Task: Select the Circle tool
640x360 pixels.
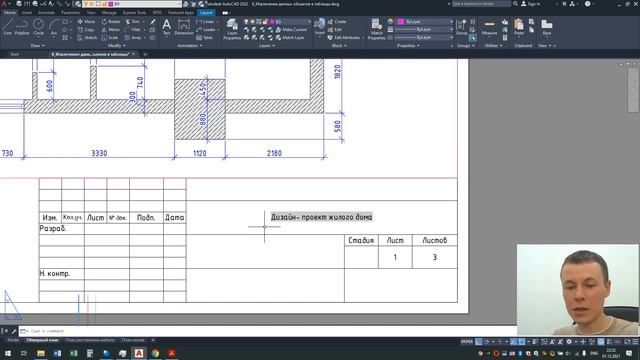Action: 38,27
